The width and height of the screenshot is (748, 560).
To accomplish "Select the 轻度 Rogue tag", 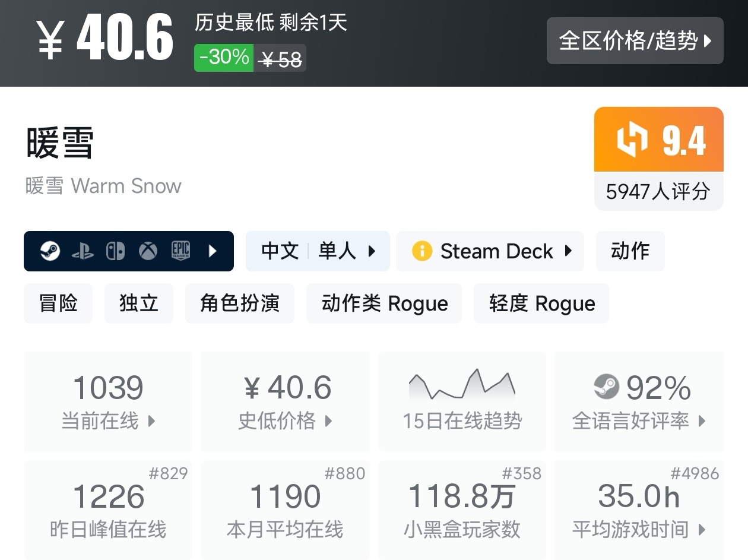I will [541, 303].
